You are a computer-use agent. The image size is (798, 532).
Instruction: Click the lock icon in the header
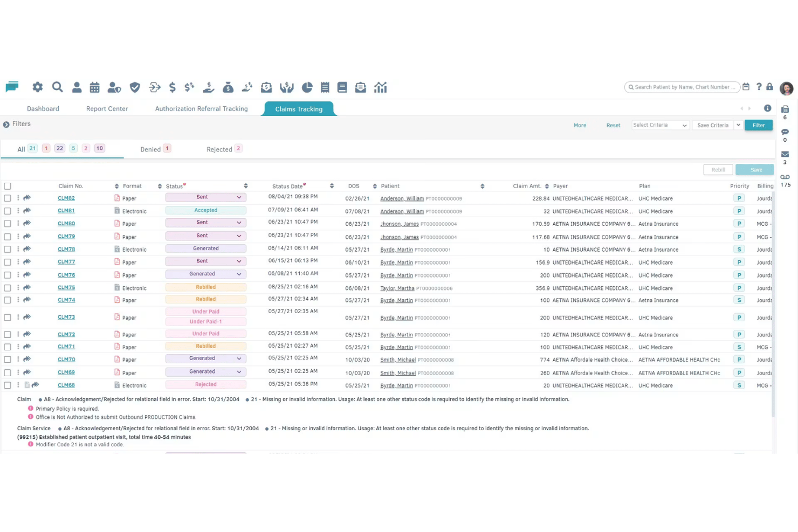(x=769, y=87)
